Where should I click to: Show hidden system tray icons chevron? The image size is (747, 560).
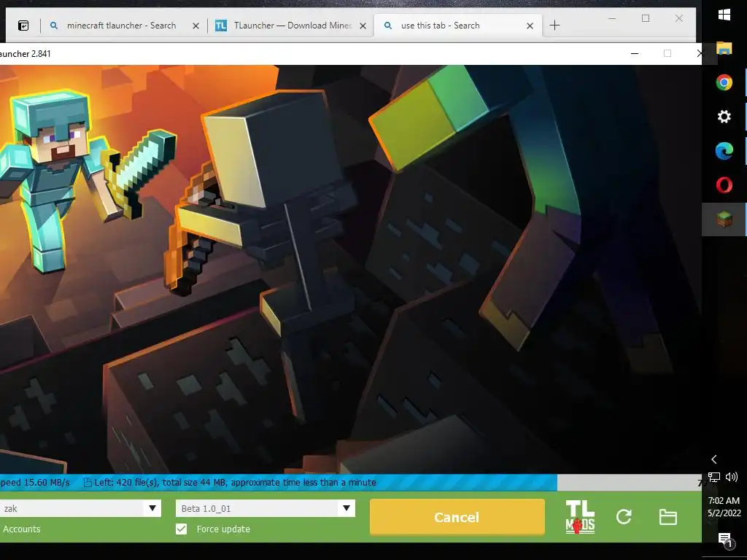click(x=713, y=459)
